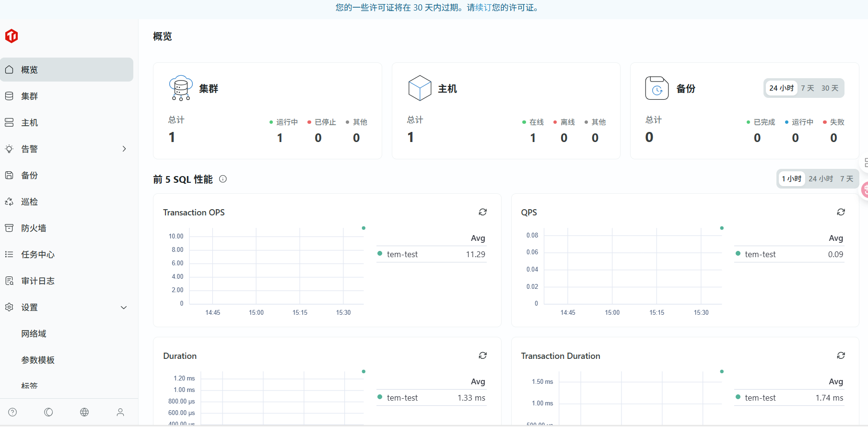The image size is (868, 427).
Task: Click the 1.33 ms Avg value
Action: (471, 398)
